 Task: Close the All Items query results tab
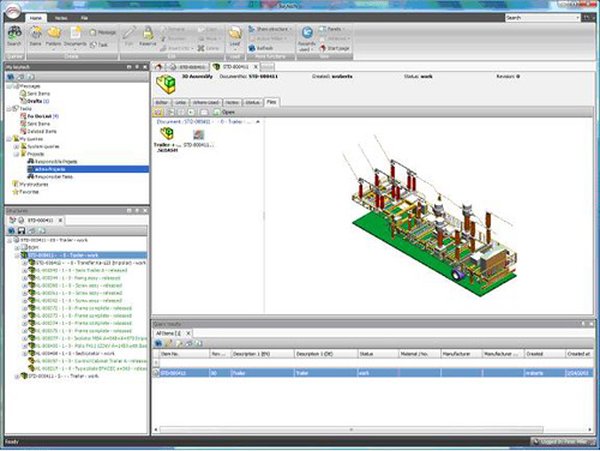click(188, 334)
